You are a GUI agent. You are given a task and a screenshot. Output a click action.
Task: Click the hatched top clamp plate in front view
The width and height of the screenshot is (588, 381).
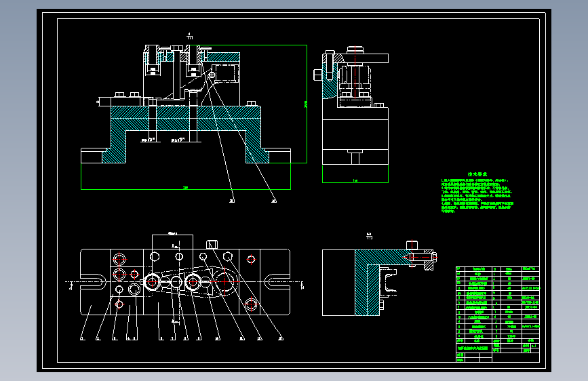tap(224, 57)
